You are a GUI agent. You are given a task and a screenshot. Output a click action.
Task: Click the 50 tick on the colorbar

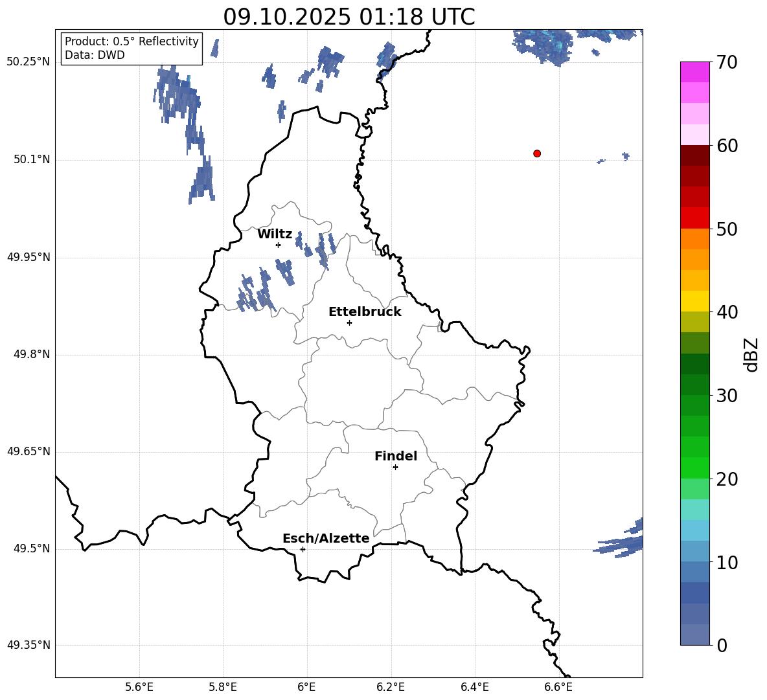coord(727,229)
